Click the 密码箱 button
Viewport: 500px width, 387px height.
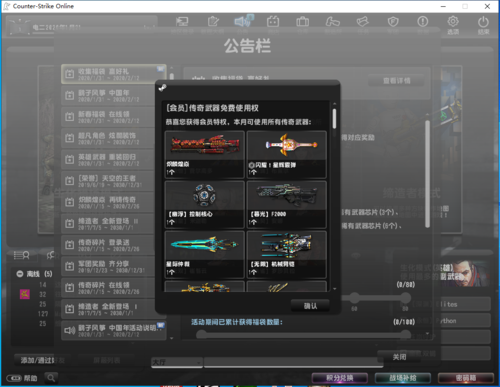click(466, 378)
